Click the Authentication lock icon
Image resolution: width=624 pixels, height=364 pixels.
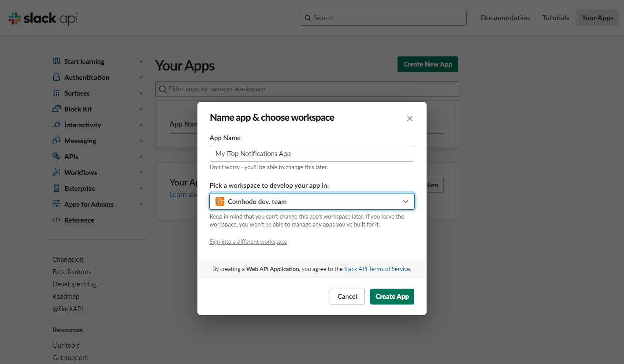click(56, 77)
